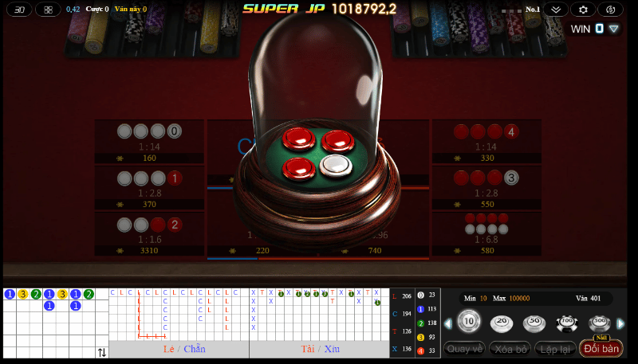The width and height of the screenshot is (638, 364).
Task: Click the Đổi bàn button
Action: pos(601,349)
